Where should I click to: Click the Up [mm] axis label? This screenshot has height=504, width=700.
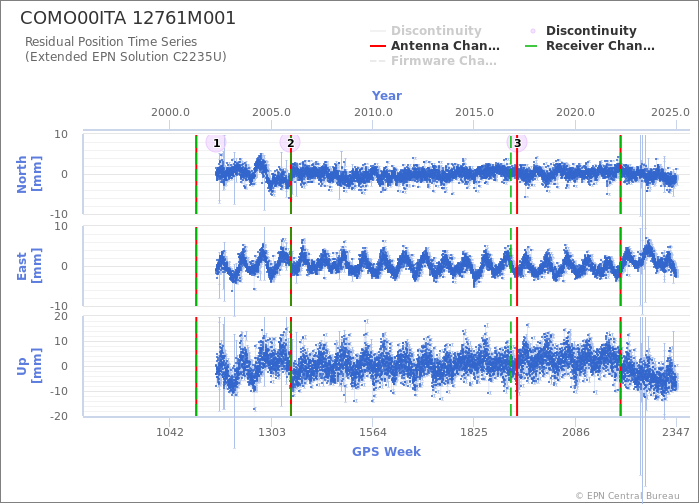tap(29, 366)
